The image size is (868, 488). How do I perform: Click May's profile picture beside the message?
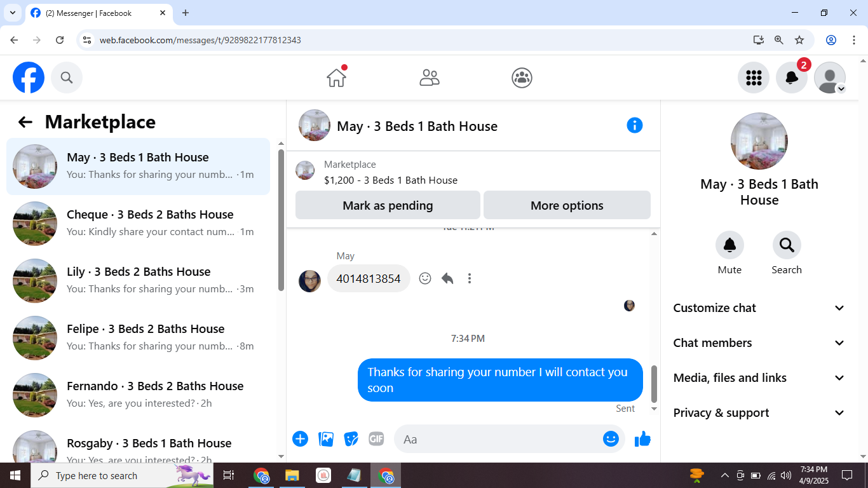click(310, 281)
